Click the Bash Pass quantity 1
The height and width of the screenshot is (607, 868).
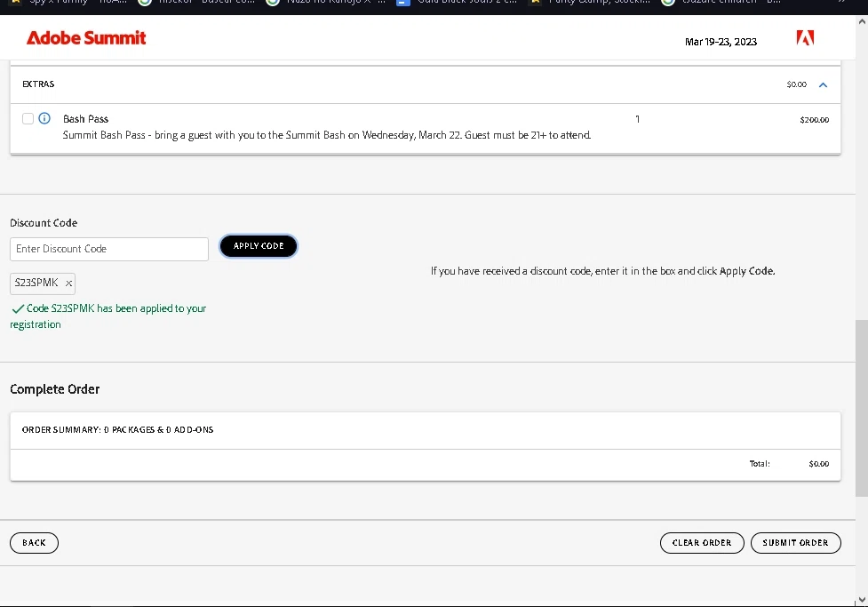638,119
